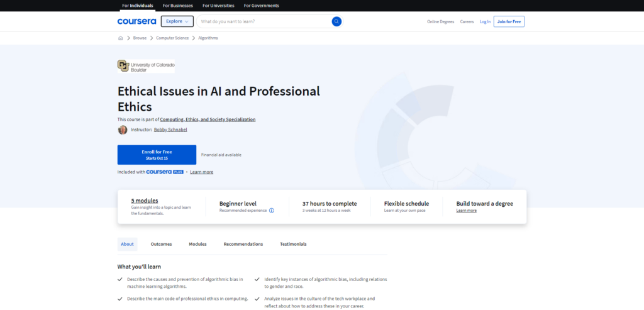The image size is (644, 310).
Task: Click the course title heading
Action: [x=218, y=99]
